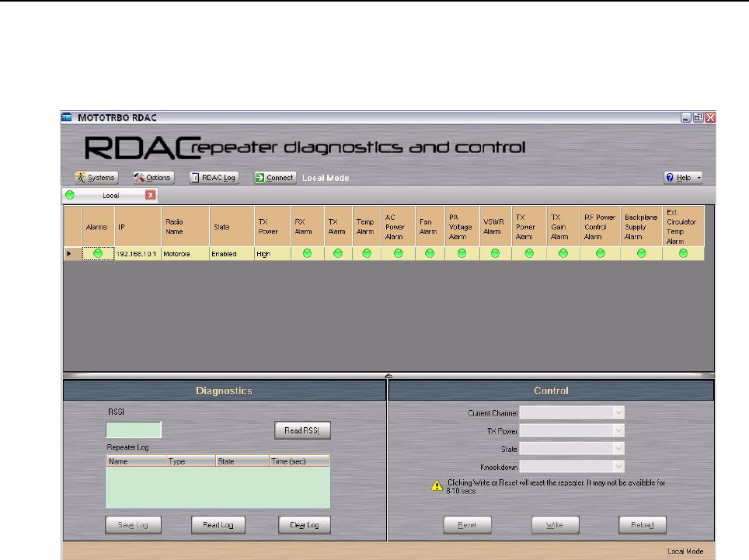Click the PA Voltage Alarm green indicator

[462, 253]
